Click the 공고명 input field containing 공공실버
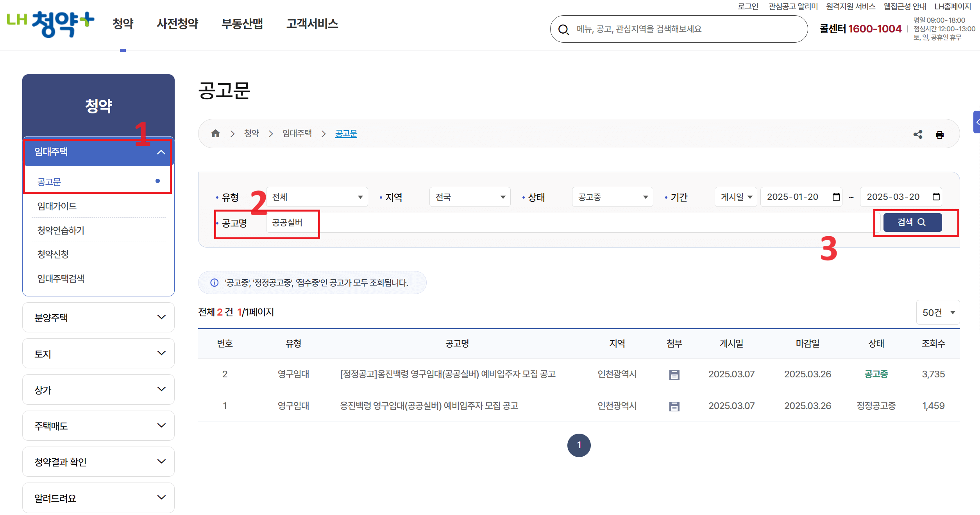The image size is (980, 515). pos(292,223)
